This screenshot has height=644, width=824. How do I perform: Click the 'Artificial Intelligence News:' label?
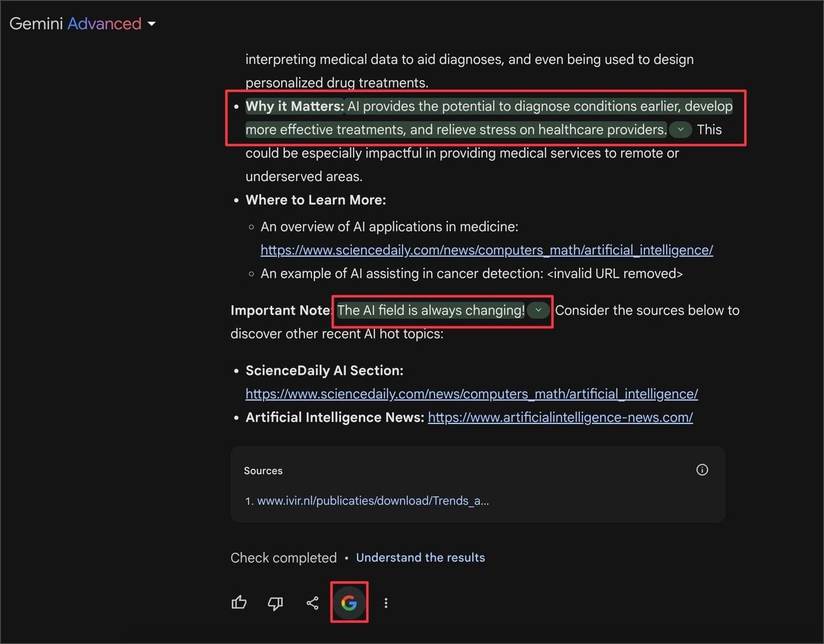click(x=335, y=418)
